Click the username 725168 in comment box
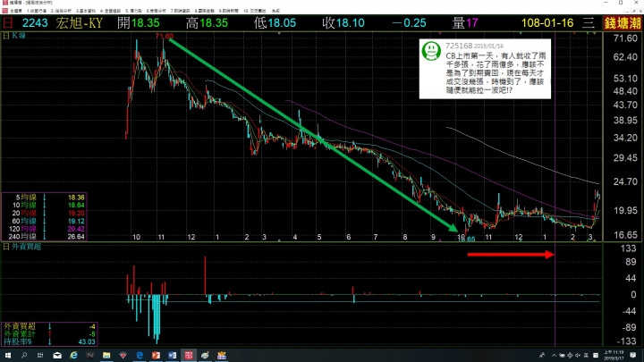The width and height of the screenshot is (644, 362). (459, 46)
